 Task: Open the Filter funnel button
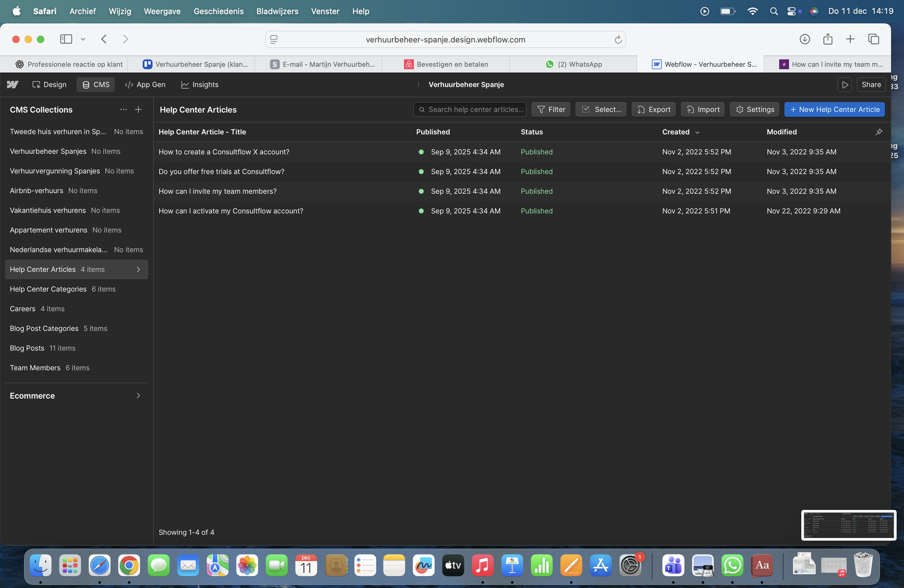pyautogui.click(x=551, y=110)
